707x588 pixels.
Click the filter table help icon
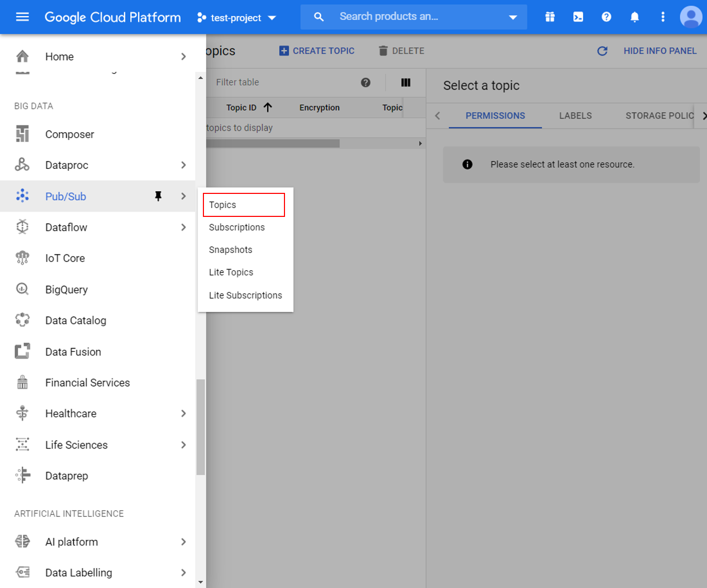366,82
